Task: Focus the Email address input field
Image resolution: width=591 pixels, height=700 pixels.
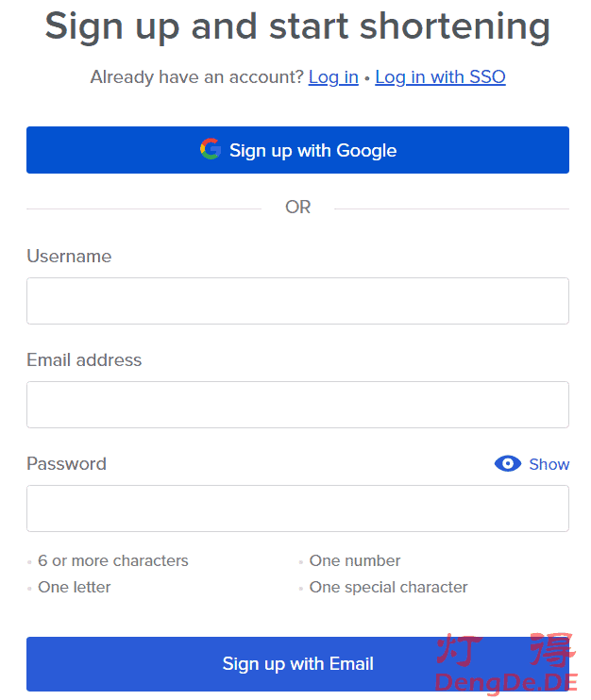Action: (x=297, y=405)
